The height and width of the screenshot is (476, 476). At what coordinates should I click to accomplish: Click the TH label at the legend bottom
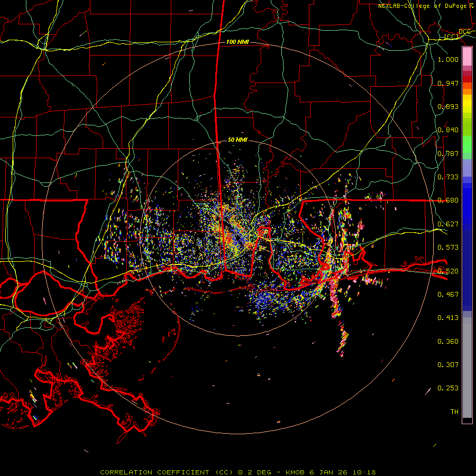(454, 412)
